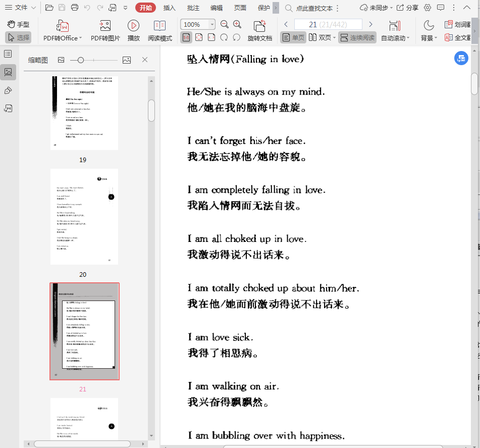This screenshot has width=480, height=448.
Task: Enable the 手型 hand tool
Action: tap(18, 24)
